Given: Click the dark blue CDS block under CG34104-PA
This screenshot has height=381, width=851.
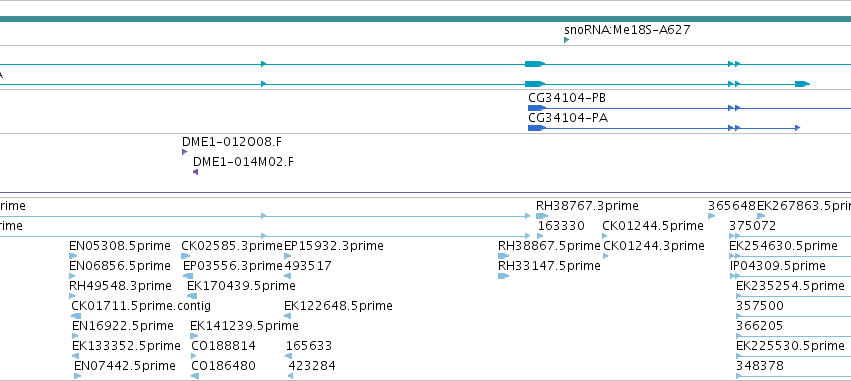Looking at the screenshot, I should click(x=536, y=128).
